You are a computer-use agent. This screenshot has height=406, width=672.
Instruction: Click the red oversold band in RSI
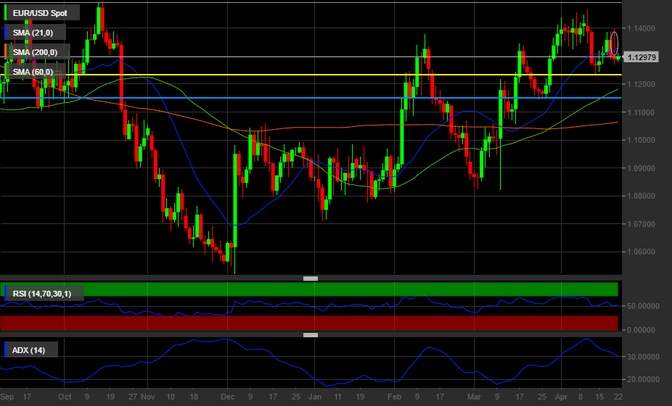point(300,323)
